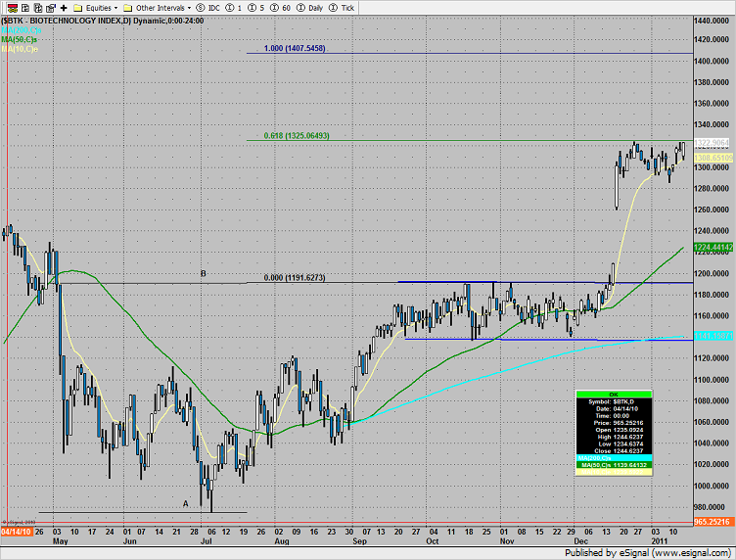This screenshot has height=560, width=736.
Task: Click the Symbol: $BTK,D row in data window
Action: coord(614,401)
